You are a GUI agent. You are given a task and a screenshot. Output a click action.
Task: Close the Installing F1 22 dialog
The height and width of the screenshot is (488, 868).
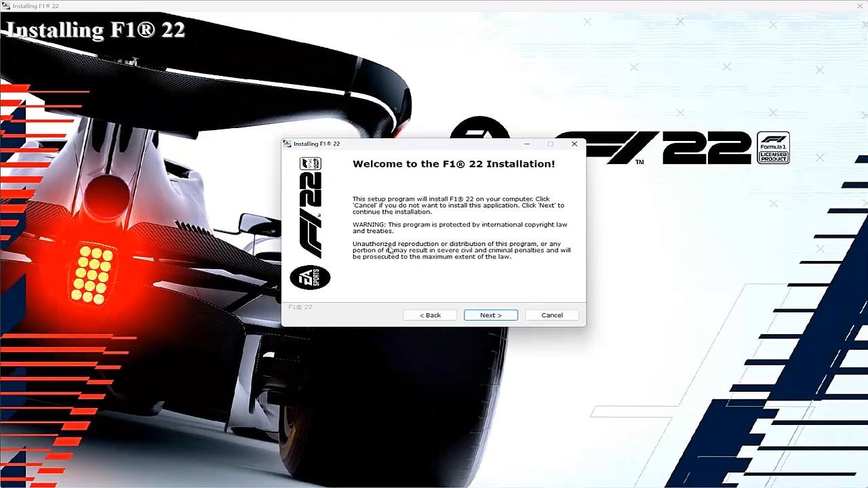point(574,144)
